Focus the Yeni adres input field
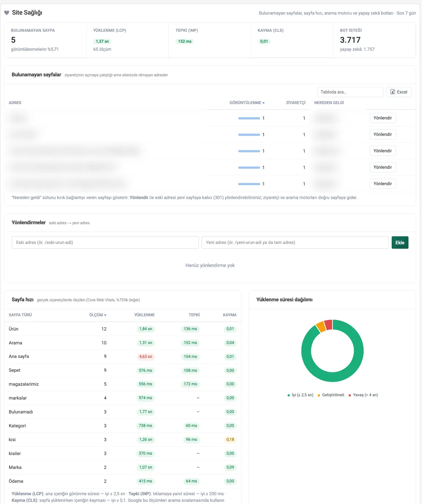This screenshot has height=504, width=422. pyautogui.click(x=295, y=243)
